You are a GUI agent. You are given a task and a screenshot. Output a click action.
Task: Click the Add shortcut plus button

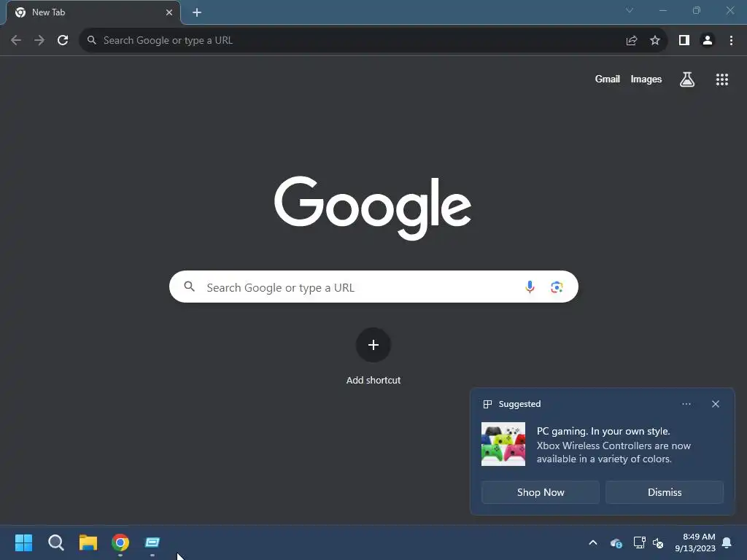click(x=373, y=345)
